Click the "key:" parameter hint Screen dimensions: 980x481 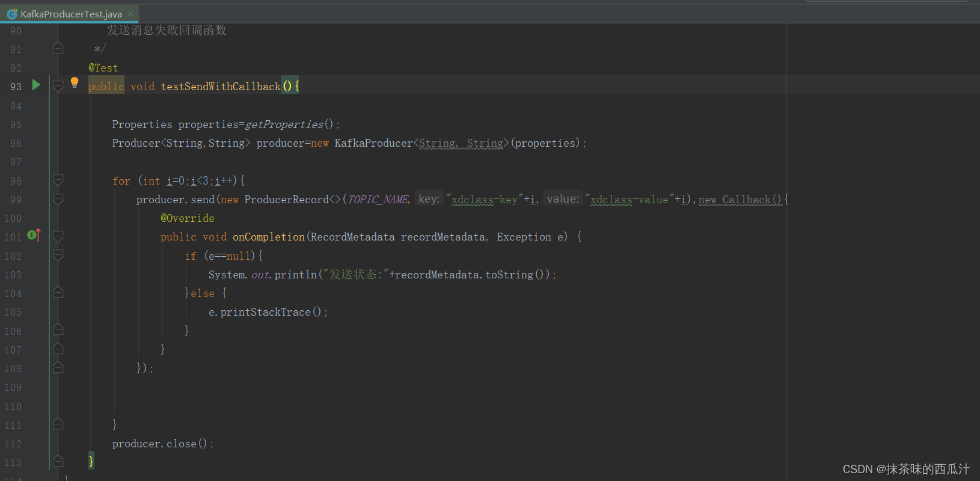[429, 199]
